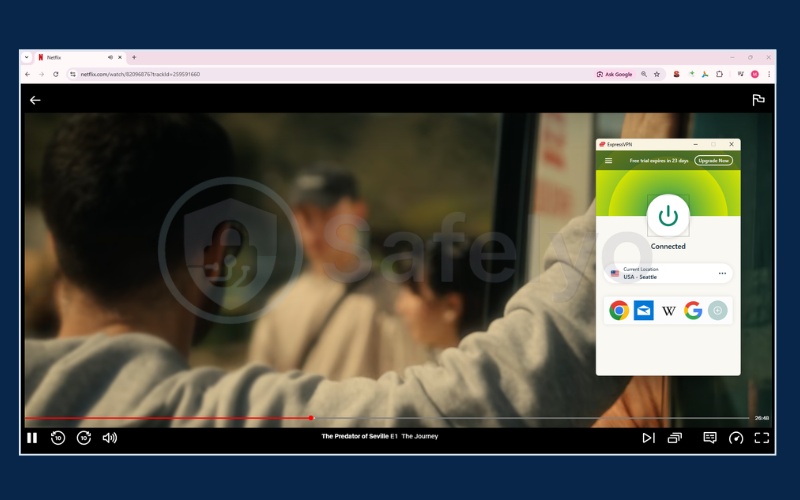Go forward in Chrome browser history
800x500 pixels.
tap(41, 74)
